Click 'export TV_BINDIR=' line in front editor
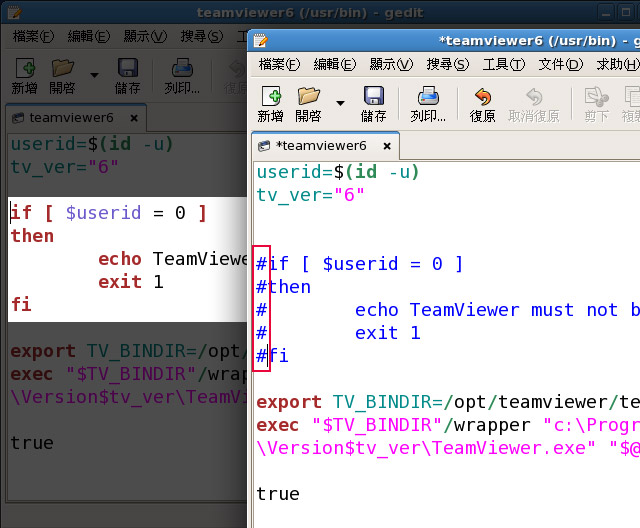 [x=448, y=402]
